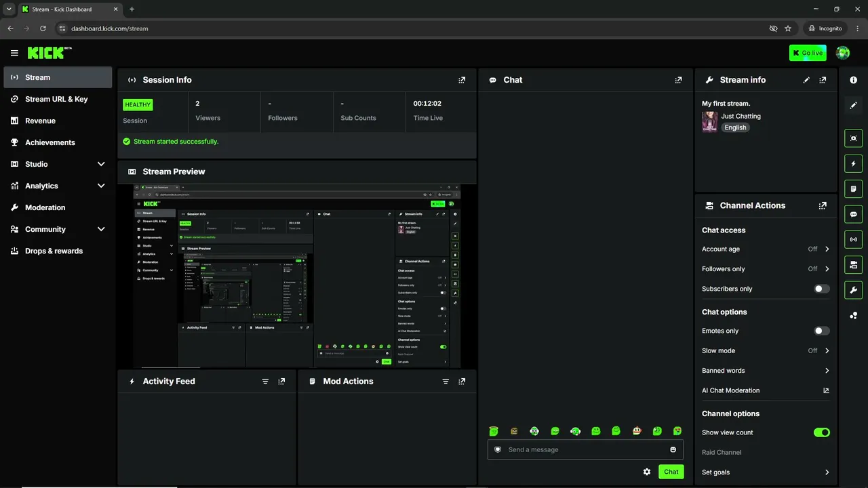Toggle the stream preview panel icon in right sidebar
Screen dimensions: 868x488
(853, 138)
